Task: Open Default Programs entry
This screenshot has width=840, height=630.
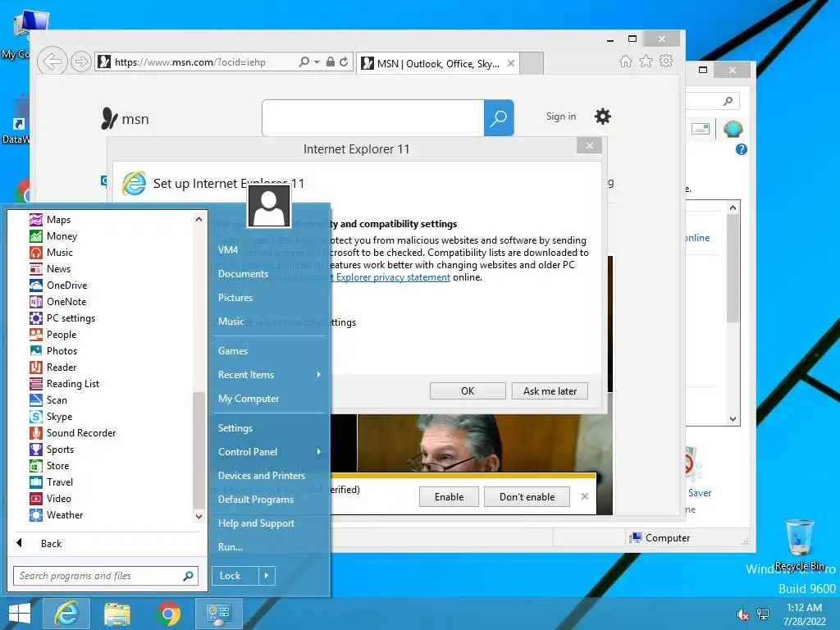Action: coord(256,500)
